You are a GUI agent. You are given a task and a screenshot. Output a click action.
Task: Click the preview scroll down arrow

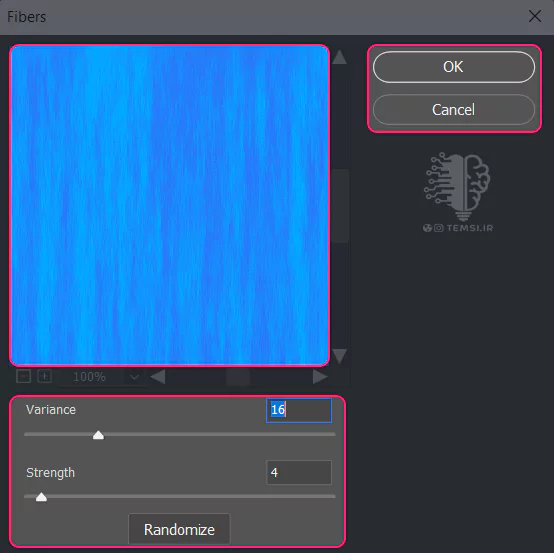tap(340, 356)
